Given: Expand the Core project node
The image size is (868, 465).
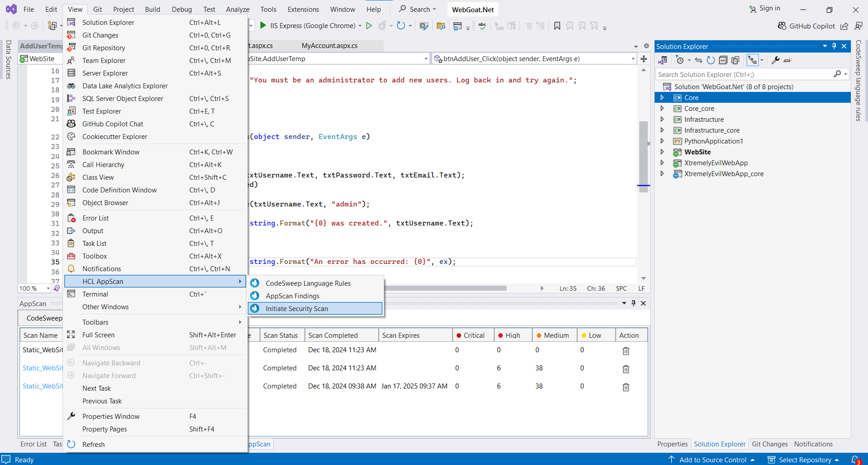Looking at the screenshot, I should 662,98.
